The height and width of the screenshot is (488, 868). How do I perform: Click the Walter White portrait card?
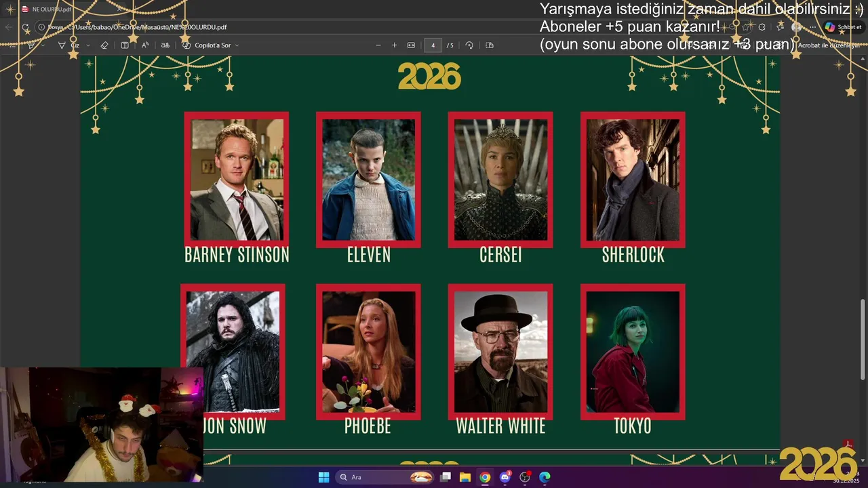tap(500, 352)
